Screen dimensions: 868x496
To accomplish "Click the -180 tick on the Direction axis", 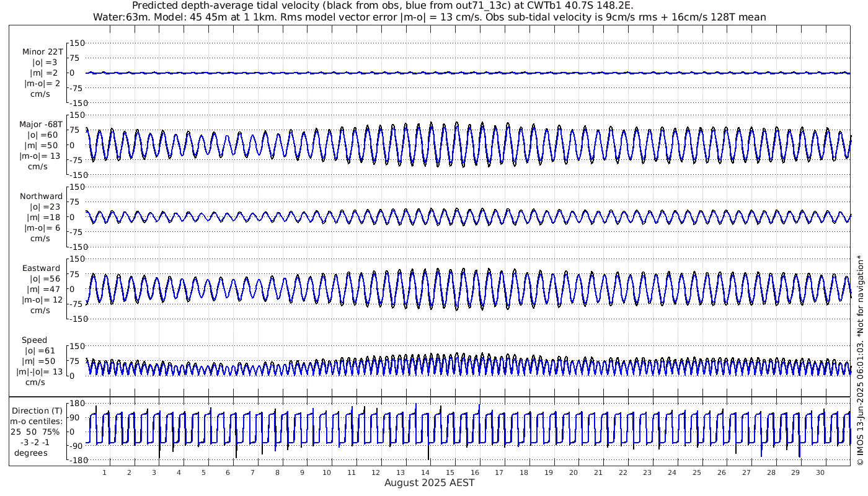I will 75,461.
